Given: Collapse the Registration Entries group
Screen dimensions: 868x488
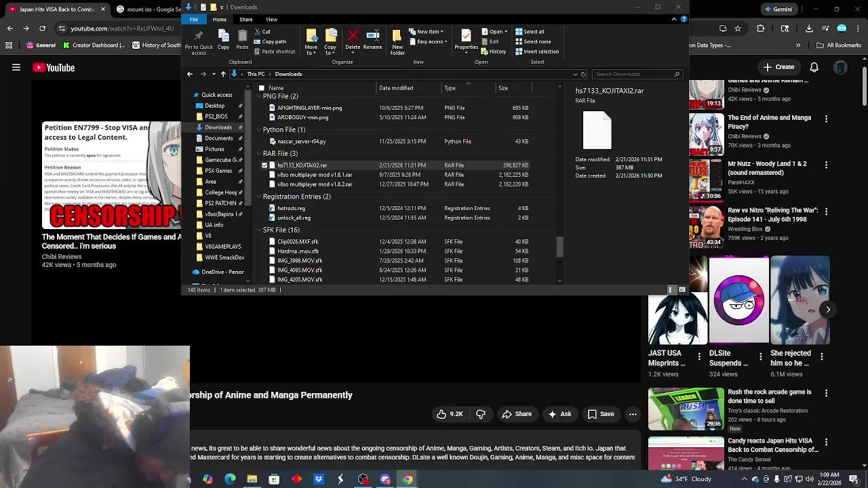Looking at the screenshot, I should tap(258, 197).
